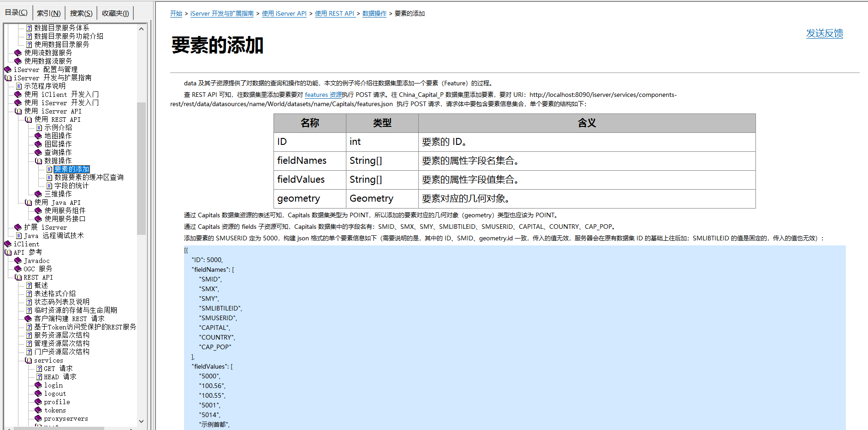868x430 pixels.
Task: Click the book icon beside 图层操作
Action: tap(39, 144)
